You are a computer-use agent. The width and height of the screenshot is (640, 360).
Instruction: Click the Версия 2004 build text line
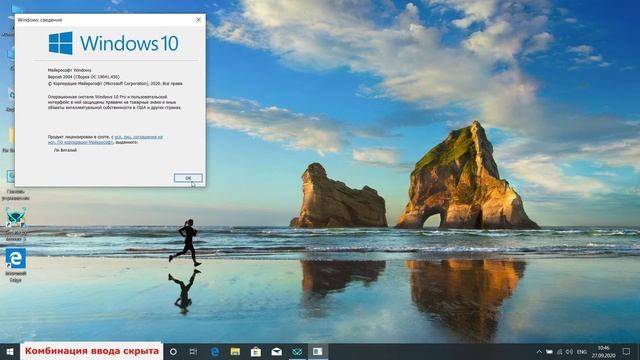pos(84,77)
